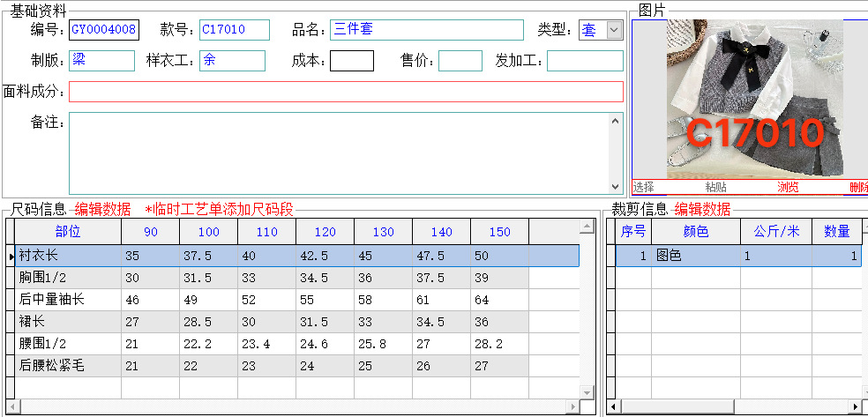This screenshot has height=417, width=868.
Task: Click 编辑数据 link beside 裁剪信息
Action: click(702, 210)
